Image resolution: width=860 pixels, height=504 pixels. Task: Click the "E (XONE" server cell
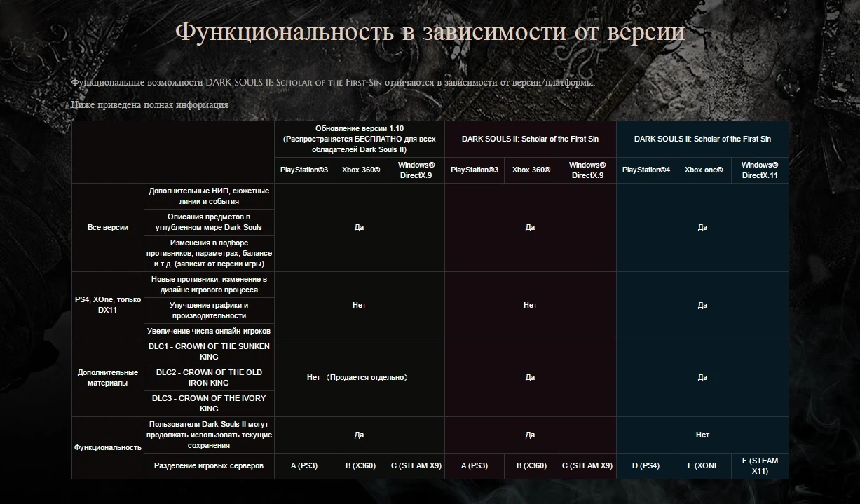tap(703, 465)
